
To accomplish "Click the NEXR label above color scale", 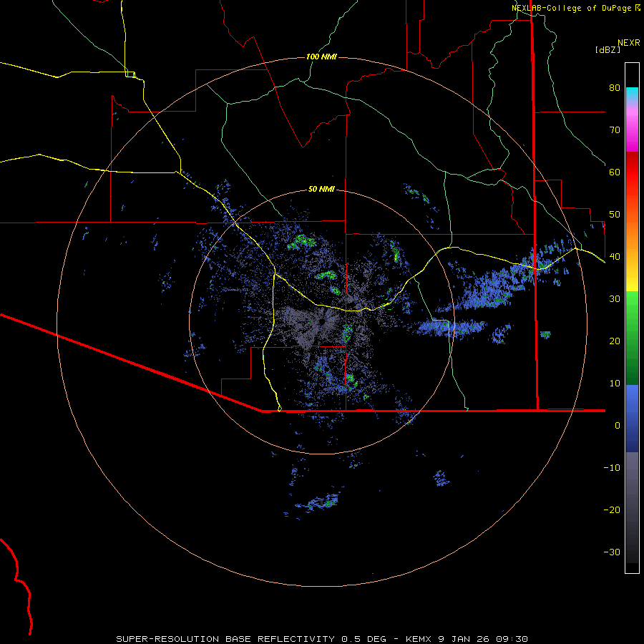I will (x=628, y=43).
